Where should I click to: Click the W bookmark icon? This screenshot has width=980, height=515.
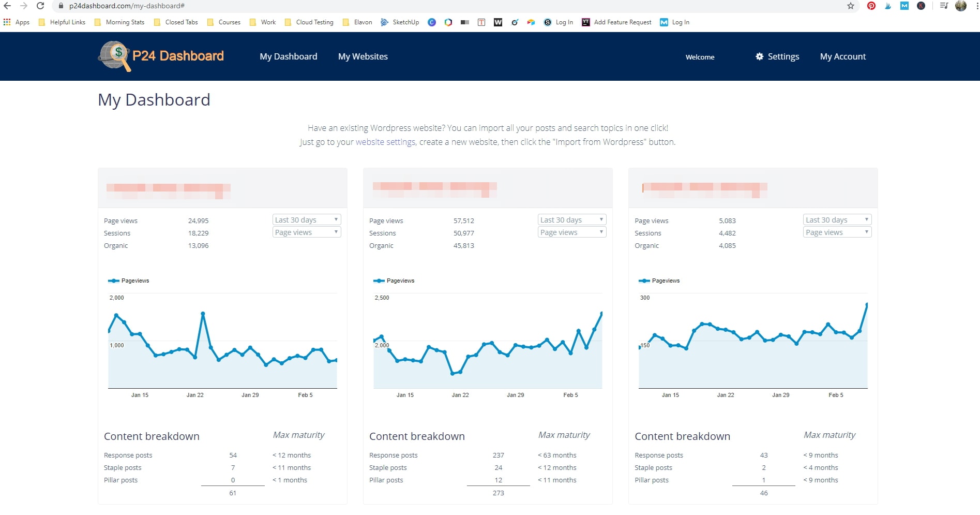click(498, 22)
